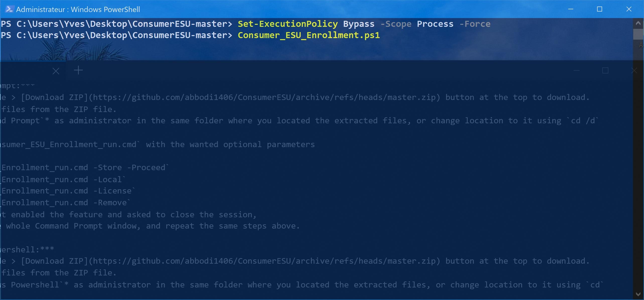The image size is (644, 300).
Task: Click the line Enrollment_run.cmd -Local
Action: point(63,179)
